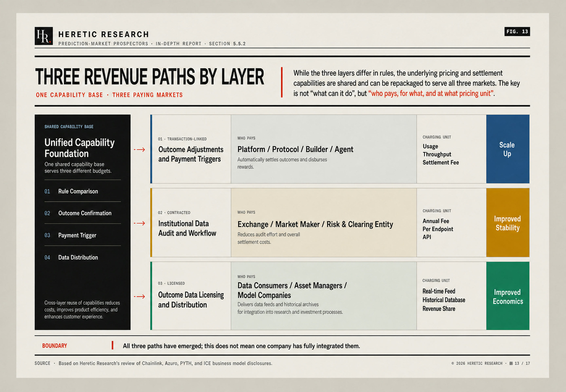Click 'API' in the contracted row's charging unit
566x392 pixels.
[x=427, y=237]
